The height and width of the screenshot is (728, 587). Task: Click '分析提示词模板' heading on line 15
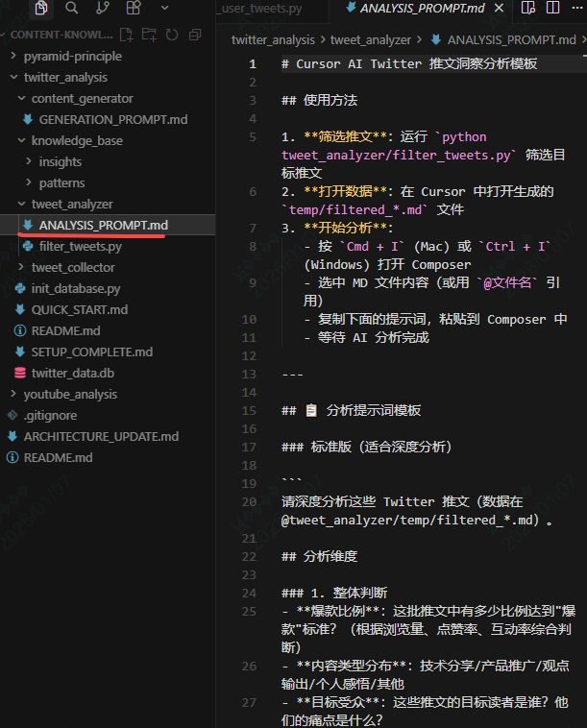click(374, 410)
